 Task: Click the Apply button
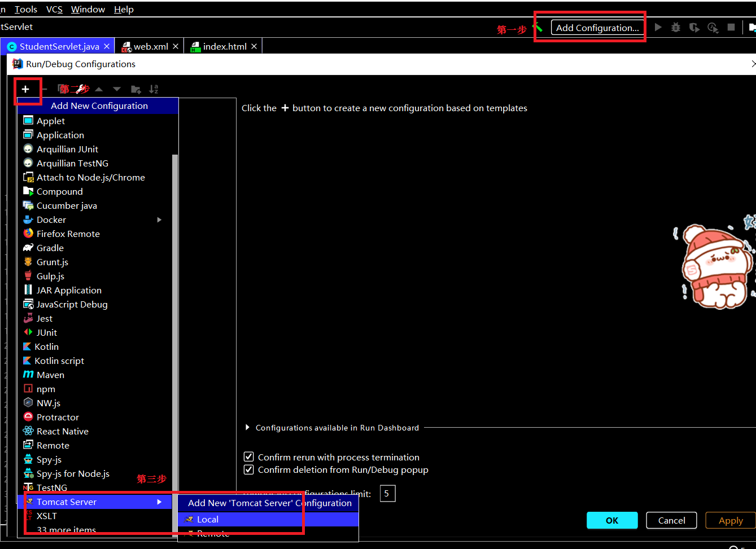(x=731, y=520)
